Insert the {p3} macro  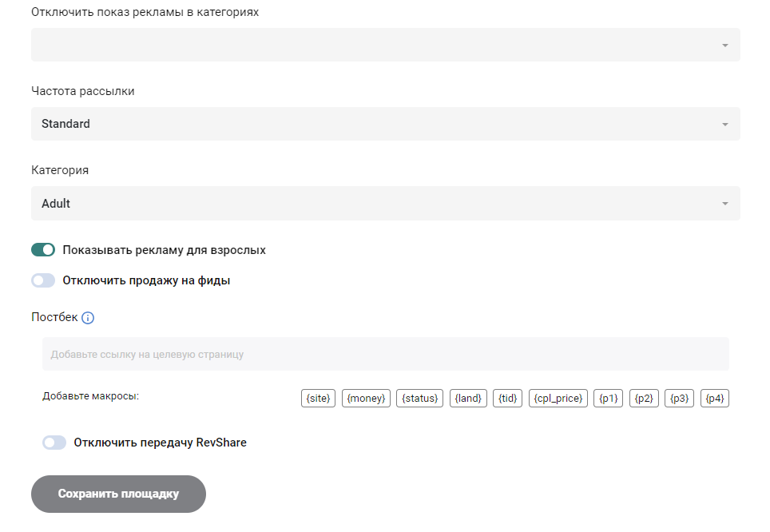pyautogui.click(x=678, y=398)
